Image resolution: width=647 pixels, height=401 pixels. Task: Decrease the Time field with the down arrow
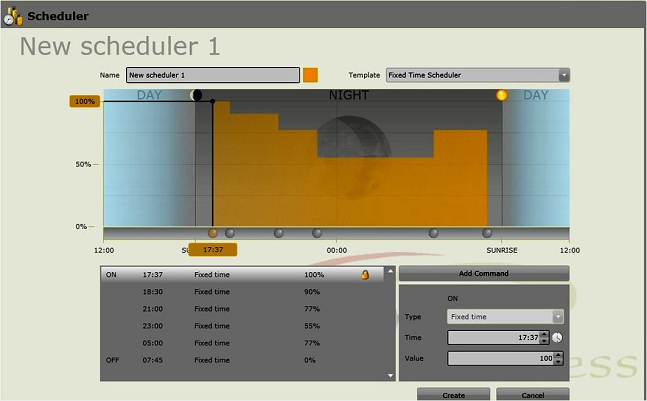pos(546,341)
